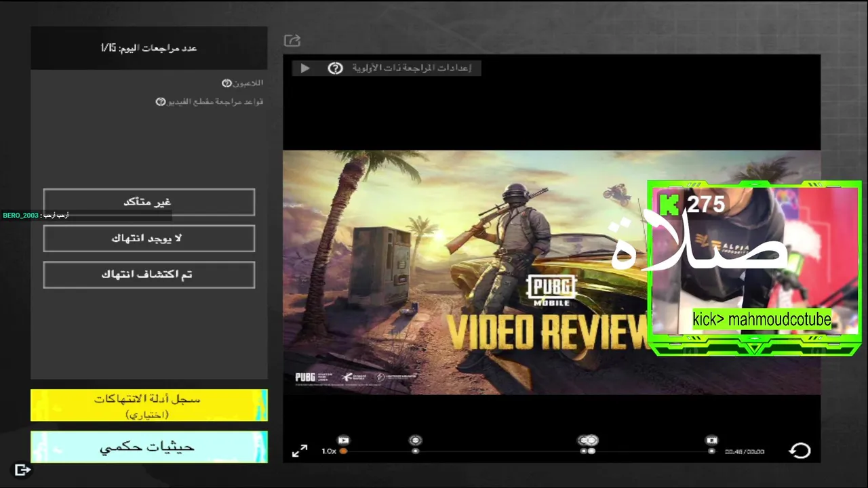868x488 pixels.
Task: Choose لا يوجد انتهاك verdict
Action: 149,238
